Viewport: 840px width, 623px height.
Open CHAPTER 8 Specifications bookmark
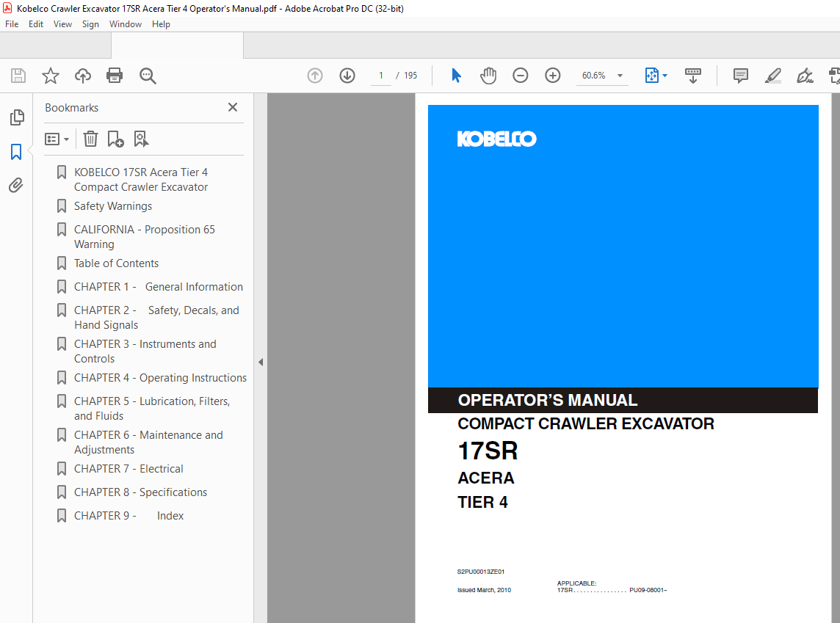tap(140, 492)
